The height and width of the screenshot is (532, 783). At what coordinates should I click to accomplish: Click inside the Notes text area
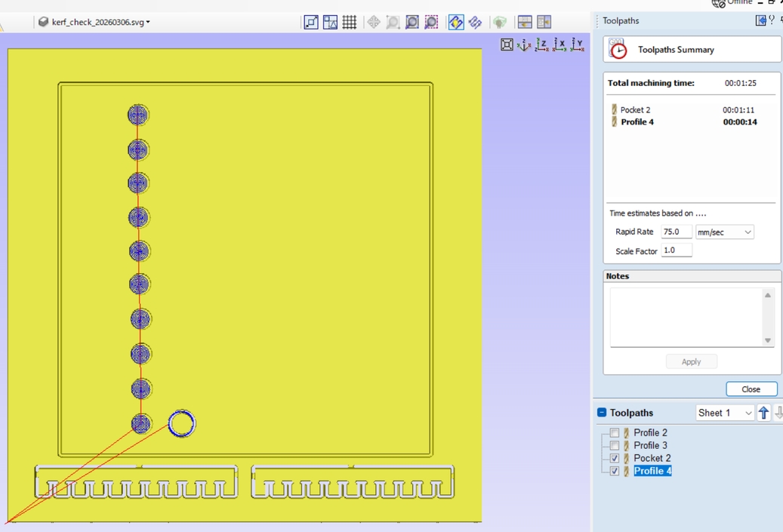[x=686, y=318]
